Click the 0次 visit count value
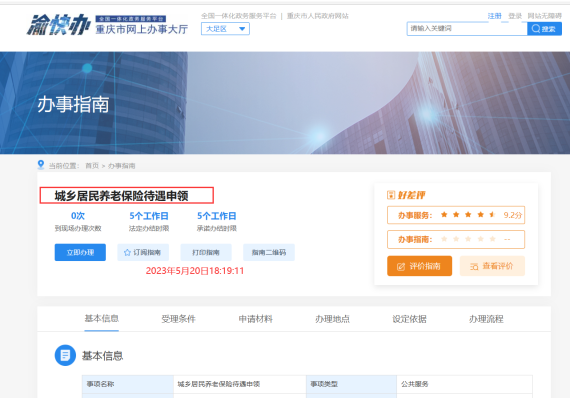The image size is (571, 399). (x=78, y=216)
